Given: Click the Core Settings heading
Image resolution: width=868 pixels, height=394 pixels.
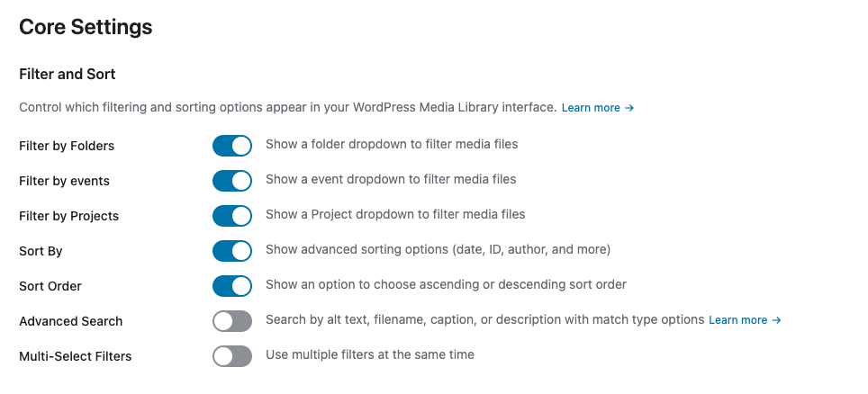Looking at the screenshot, I should (86, 28).
